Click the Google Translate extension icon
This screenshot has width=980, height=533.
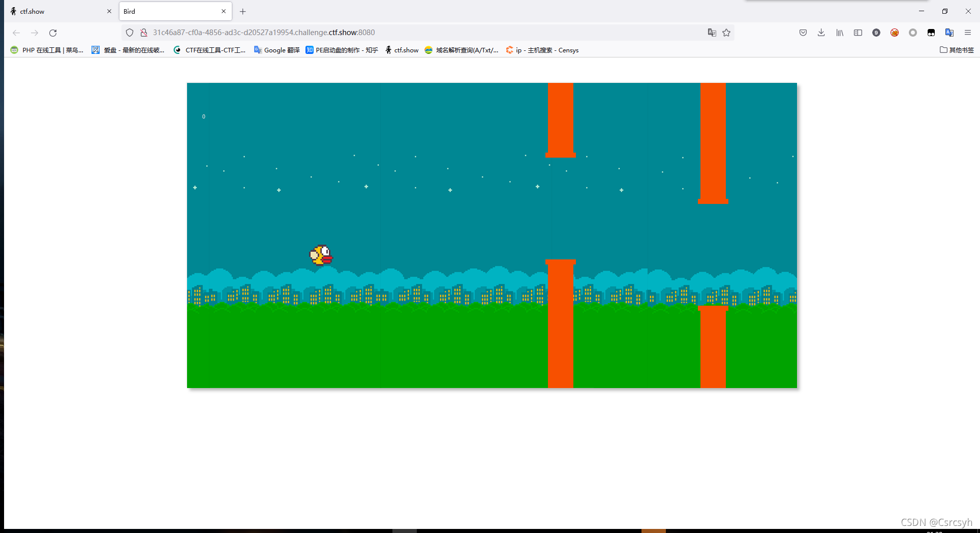[x=950, y=33]
